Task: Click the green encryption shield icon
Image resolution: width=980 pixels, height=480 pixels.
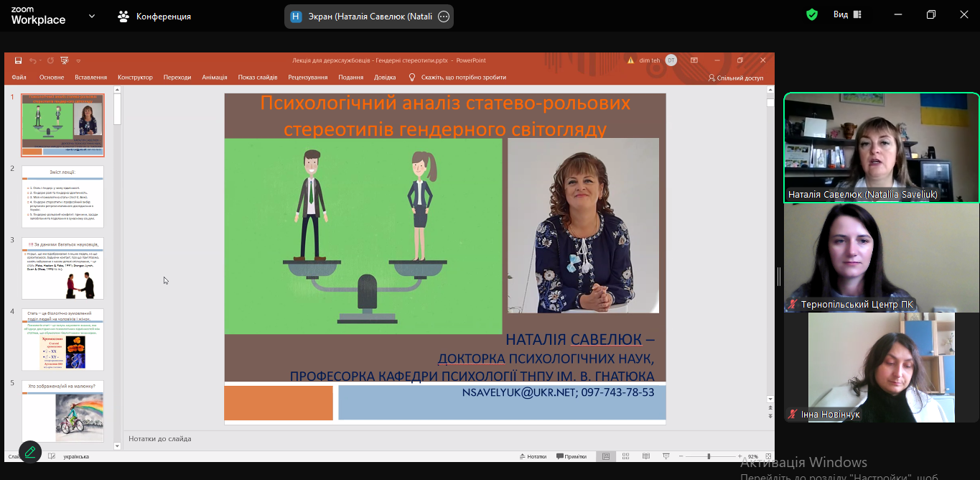Action: coord(812,15)
